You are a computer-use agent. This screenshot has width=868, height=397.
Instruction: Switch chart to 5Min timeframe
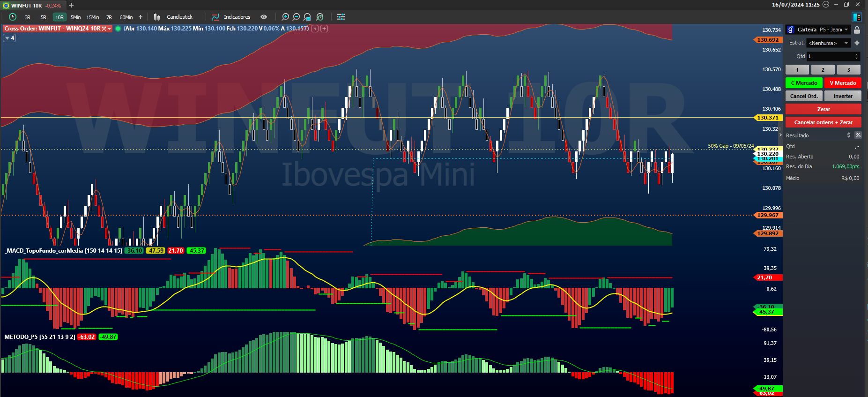click(75, 17)
